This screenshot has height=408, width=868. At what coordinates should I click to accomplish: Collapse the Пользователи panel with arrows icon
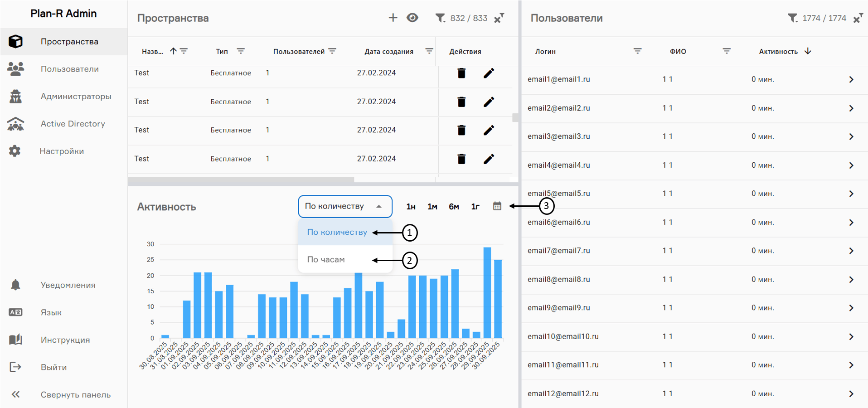coord(858,18)
